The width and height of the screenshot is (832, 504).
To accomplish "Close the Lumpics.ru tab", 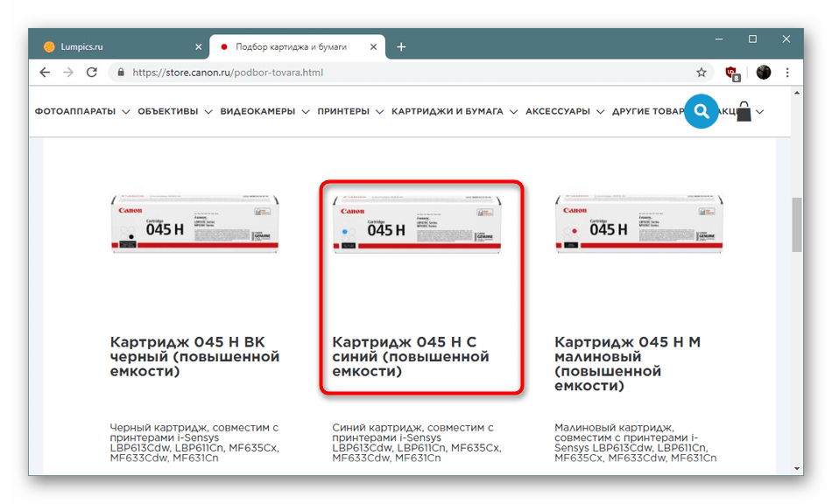I will 199,47.
